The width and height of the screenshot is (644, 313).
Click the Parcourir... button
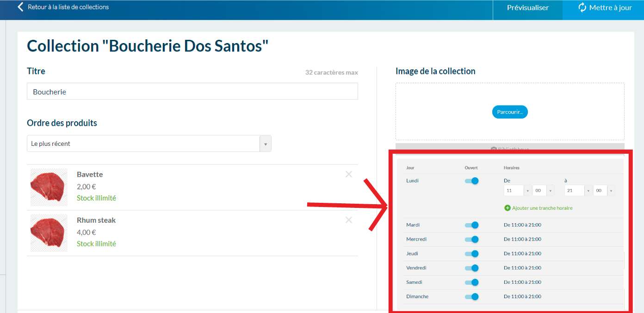(510, 112)
